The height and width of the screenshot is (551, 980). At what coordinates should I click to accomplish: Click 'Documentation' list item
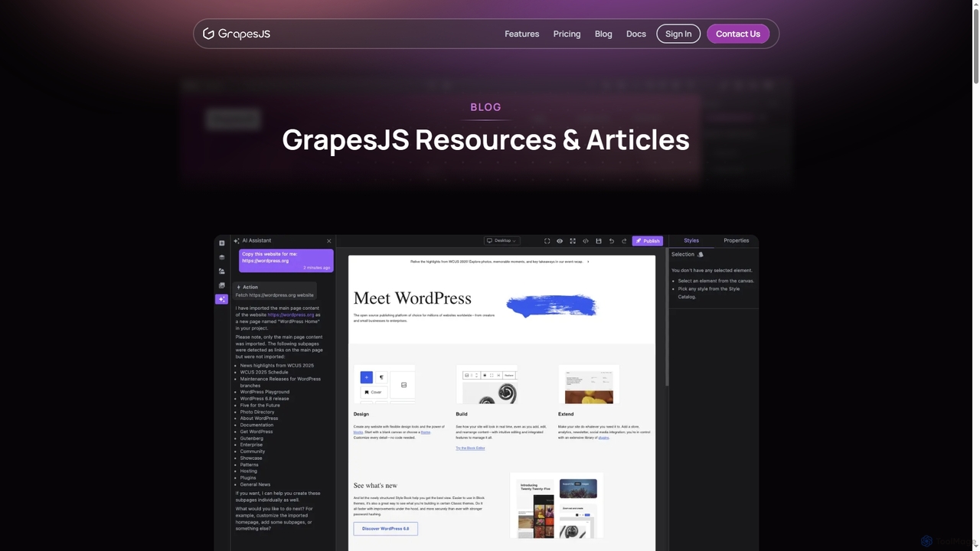tap(256, 425)
